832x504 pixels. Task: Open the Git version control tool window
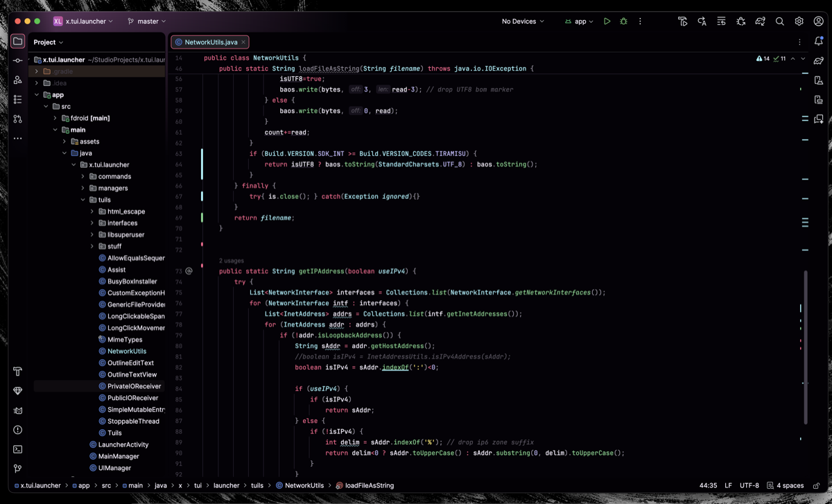click(x=18, y=469)
